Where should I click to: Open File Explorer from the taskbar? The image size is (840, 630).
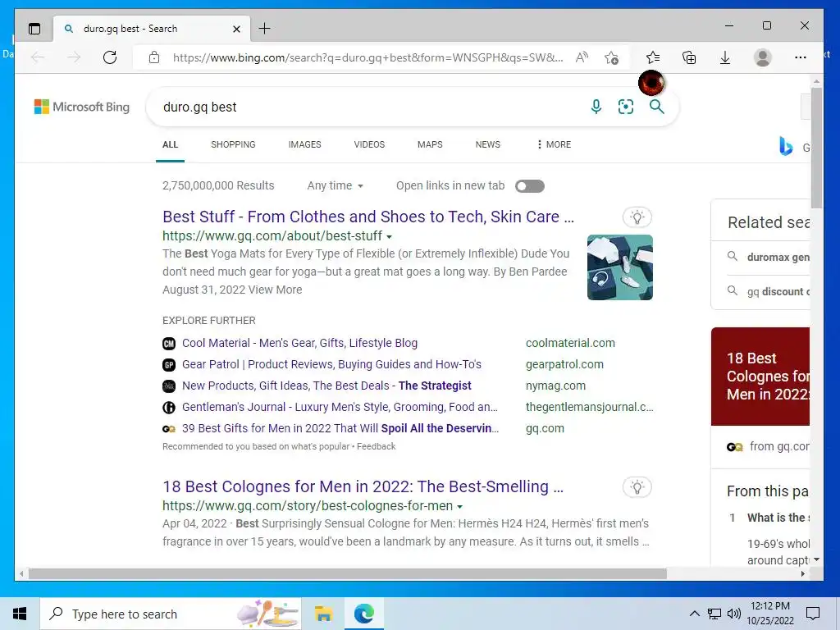pos(323,614)
